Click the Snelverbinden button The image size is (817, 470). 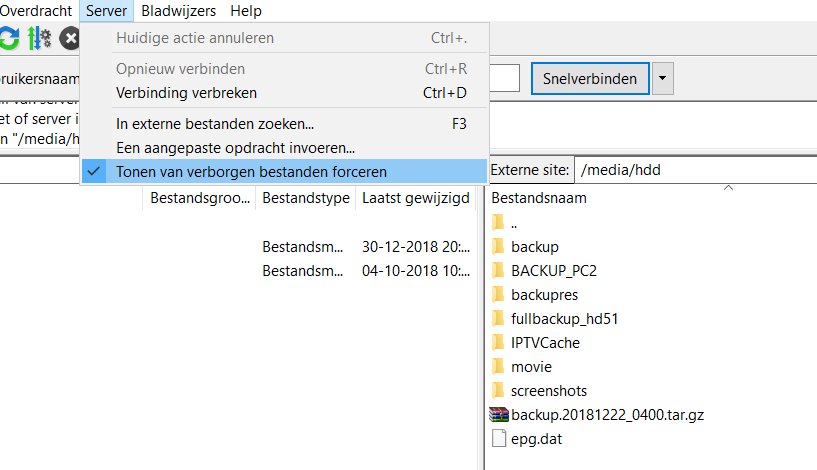pyautogui.click(x=590, y=78)
